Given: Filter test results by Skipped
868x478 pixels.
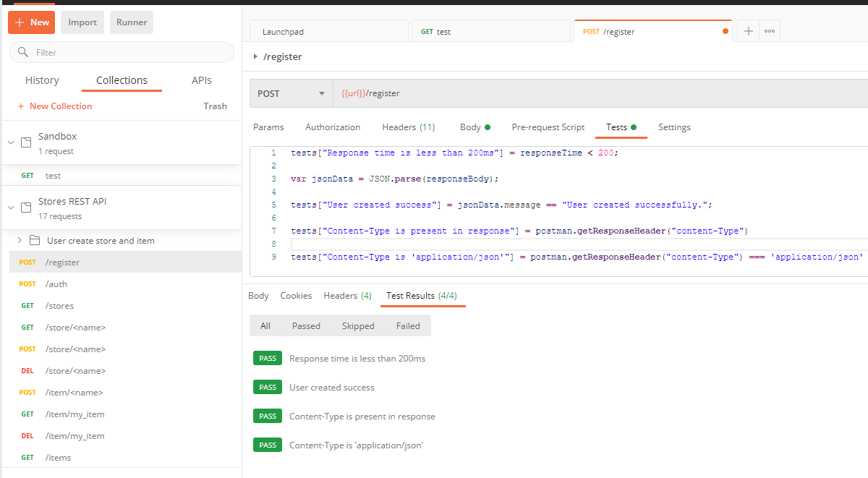Looking at the screenshot, I should (358, 326).
